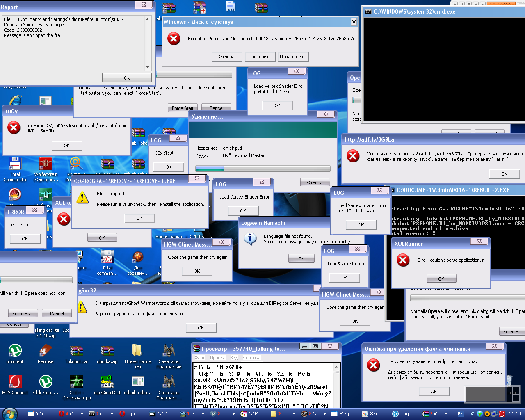
Task: Open the Две сорванн... desktop shortcut
Action: [x=138, y=263]
